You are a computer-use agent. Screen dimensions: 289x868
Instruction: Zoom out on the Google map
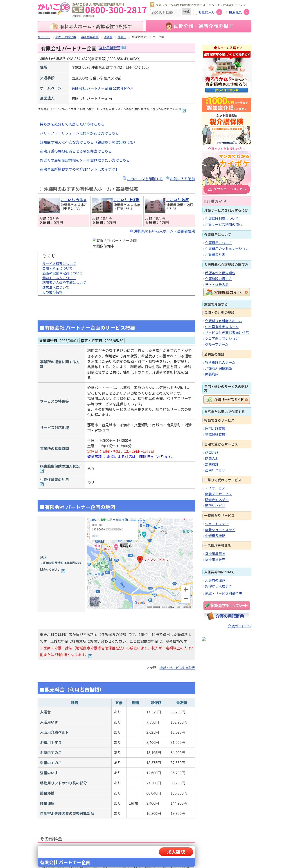(186, 599)
